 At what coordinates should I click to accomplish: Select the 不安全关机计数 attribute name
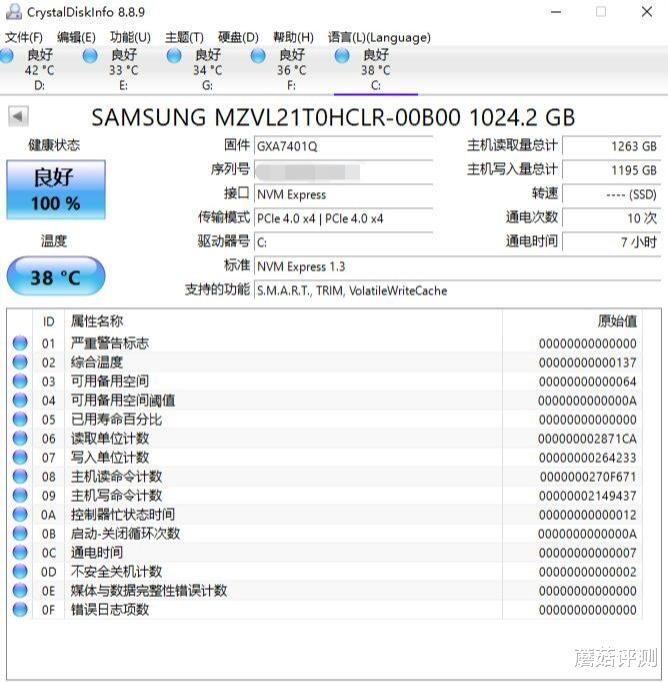[x=117, y=572]
